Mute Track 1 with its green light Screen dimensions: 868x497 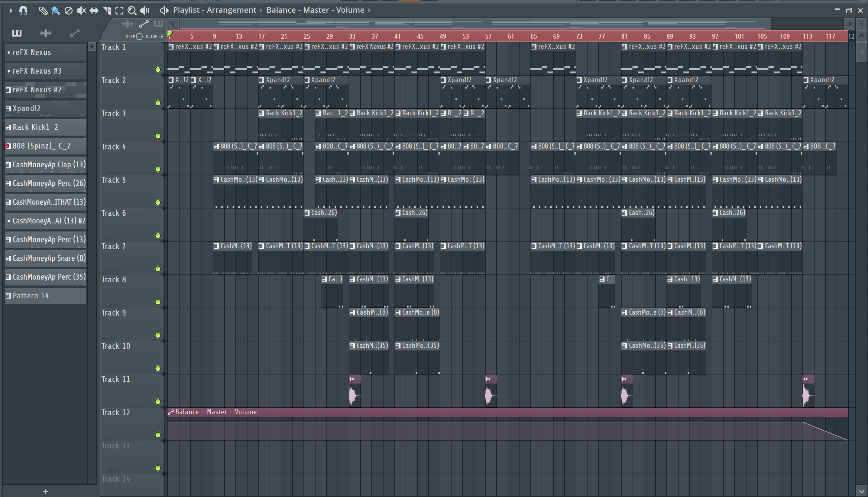click(158, 70)
